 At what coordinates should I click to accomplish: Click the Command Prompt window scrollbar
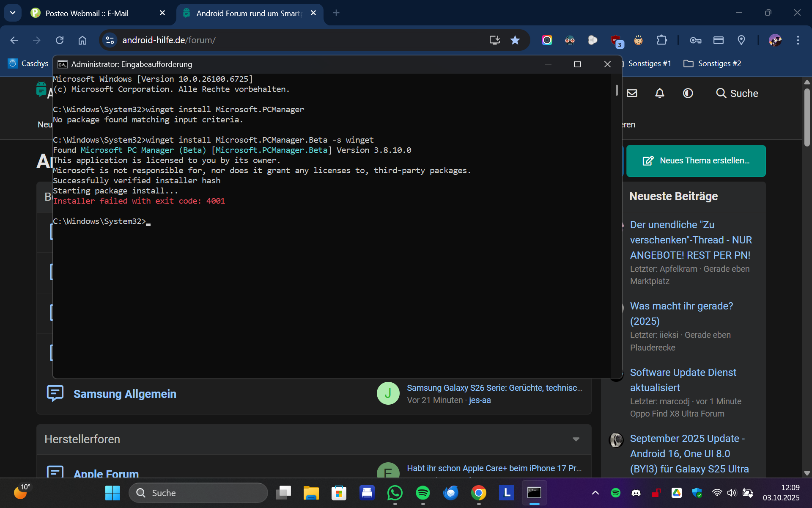(x=617, y=90)
